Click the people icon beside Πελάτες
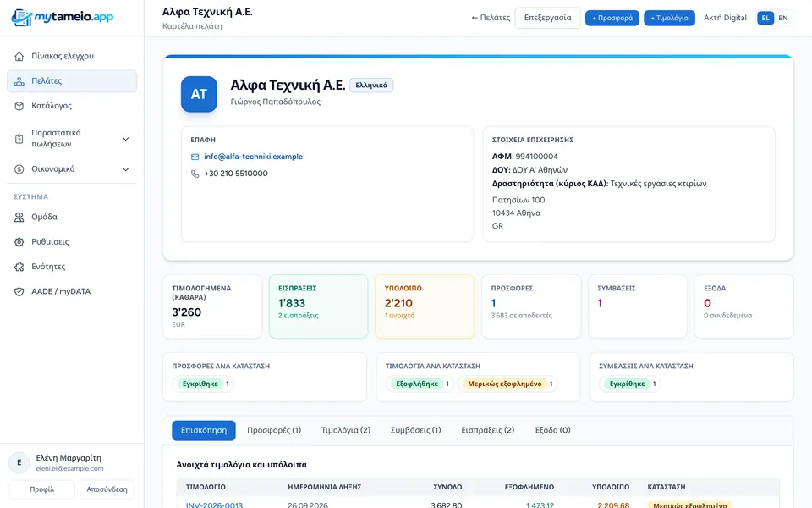 (19, 81)
